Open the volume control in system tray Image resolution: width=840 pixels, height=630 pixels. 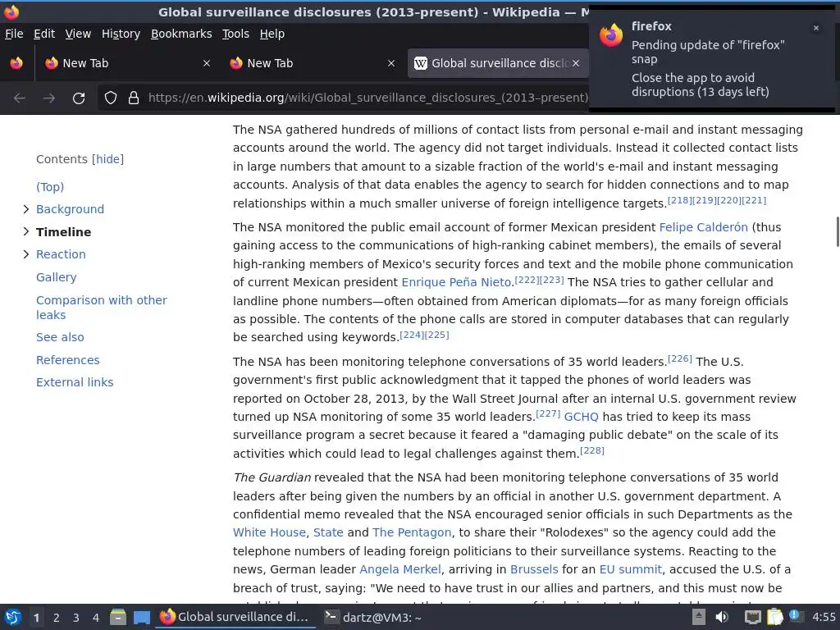pyautogui.click(x=722, y=617)
